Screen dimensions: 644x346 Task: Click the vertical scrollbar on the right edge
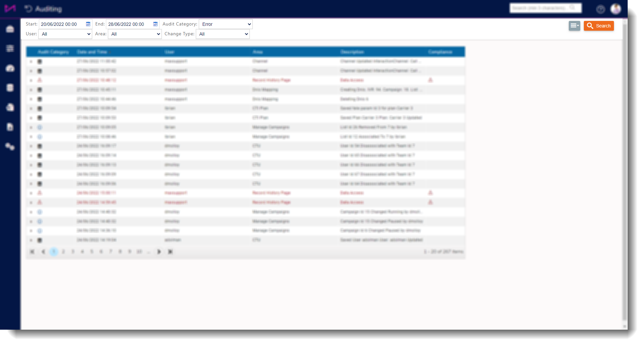tap(625, 173)
